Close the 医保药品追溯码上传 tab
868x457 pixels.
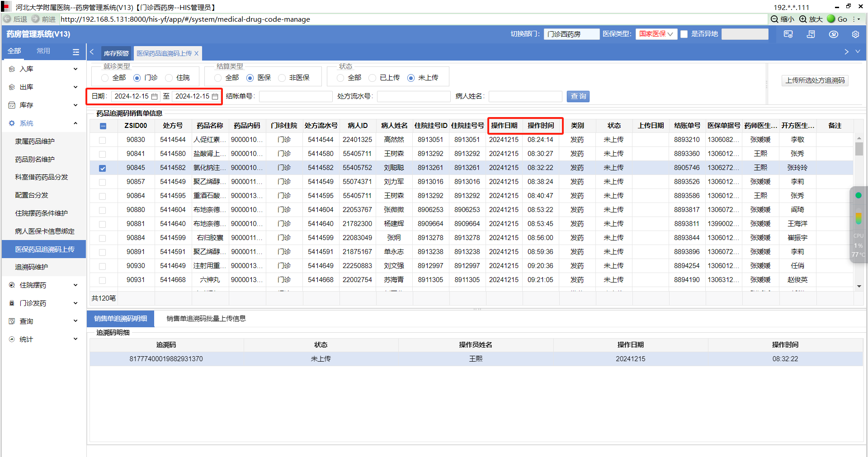197,53
